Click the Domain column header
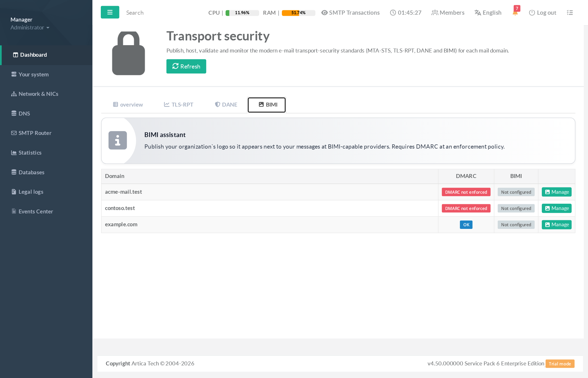Viewport: 588px width, 378px height. click(x=270, y=176)
